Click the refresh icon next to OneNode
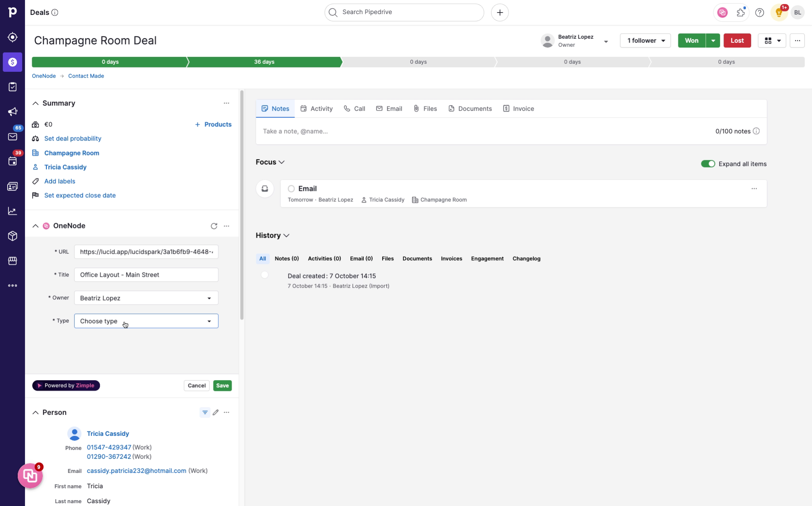Screen dimensions: 812x506 (214, 226)
